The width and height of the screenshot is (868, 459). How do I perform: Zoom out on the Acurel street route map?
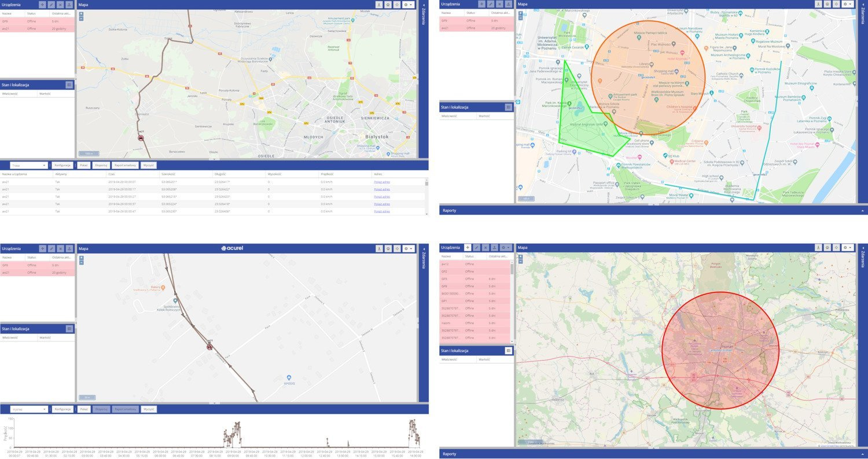(x=81, y=262)
